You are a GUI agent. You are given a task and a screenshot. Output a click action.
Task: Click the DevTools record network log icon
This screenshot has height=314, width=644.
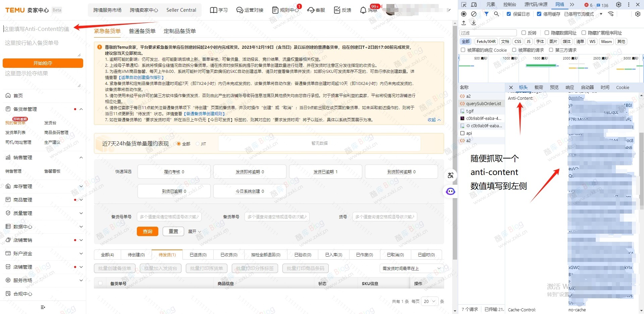[x=464, y=14]
